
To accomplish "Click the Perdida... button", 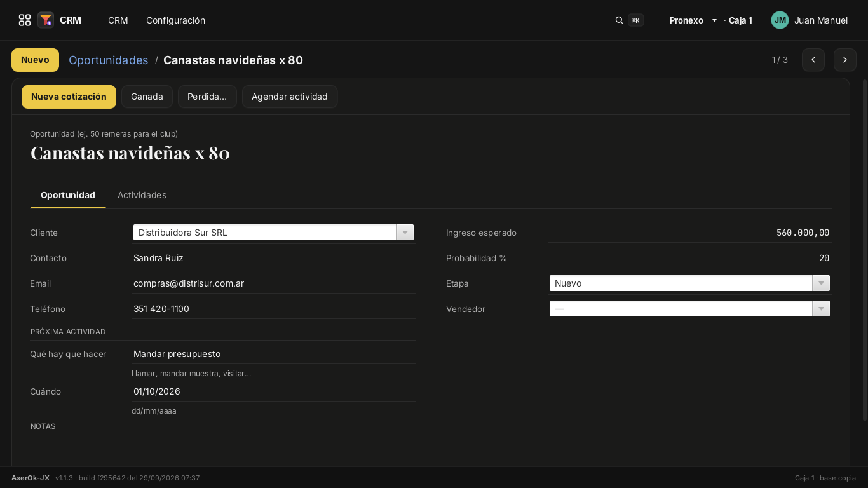I will (207, 97).
